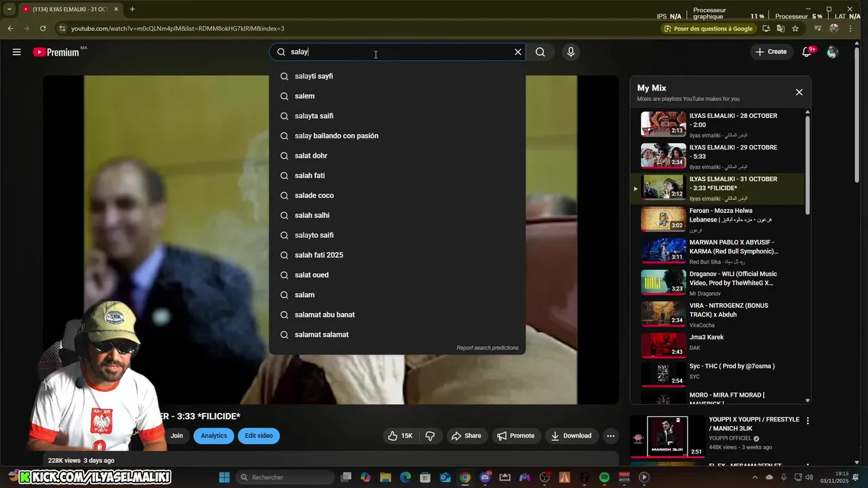Dislike the video with the thumbs-down
The width and height of the screenshot is (868, 488).
[430, 436]
